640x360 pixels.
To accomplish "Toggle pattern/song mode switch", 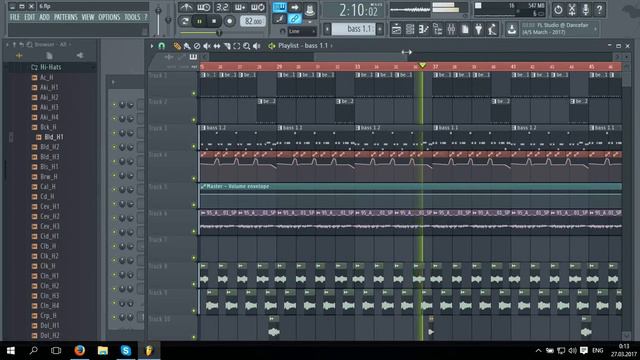I will tap(185, 21).
